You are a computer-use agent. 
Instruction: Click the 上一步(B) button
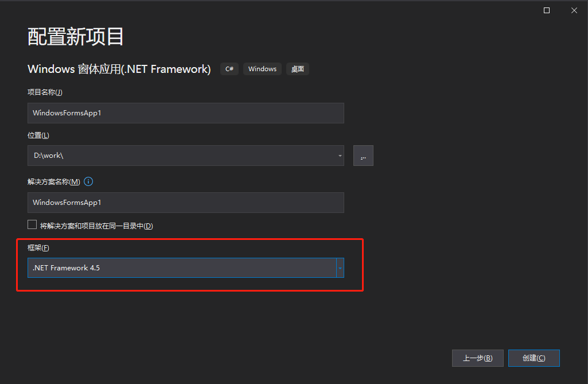[x=477, y=358]
